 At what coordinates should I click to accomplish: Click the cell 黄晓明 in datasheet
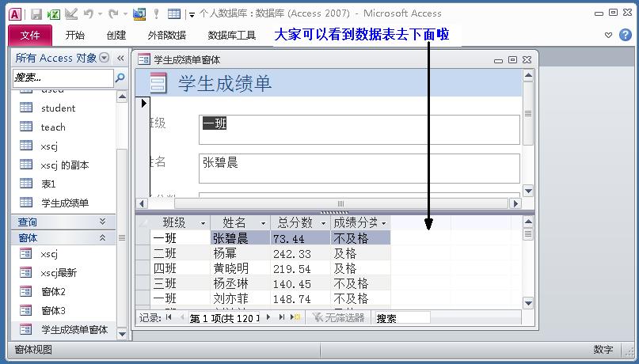(x=240, y=268)
